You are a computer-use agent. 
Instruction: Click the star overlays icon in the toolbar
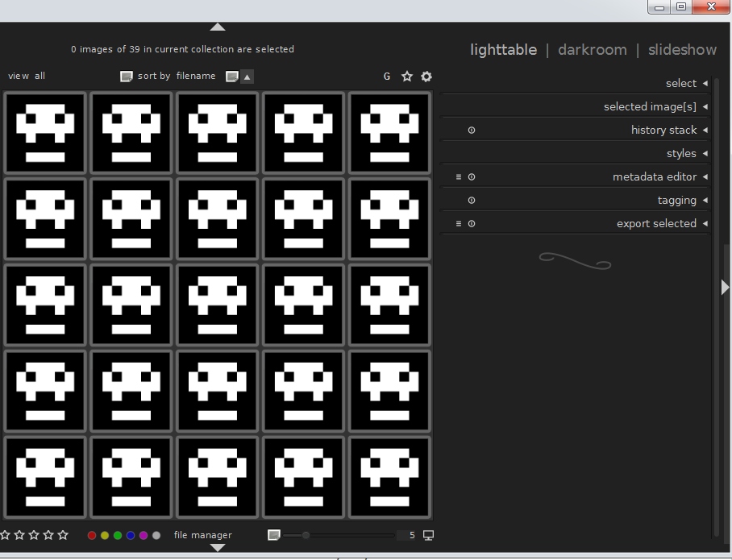click(407, 77)
